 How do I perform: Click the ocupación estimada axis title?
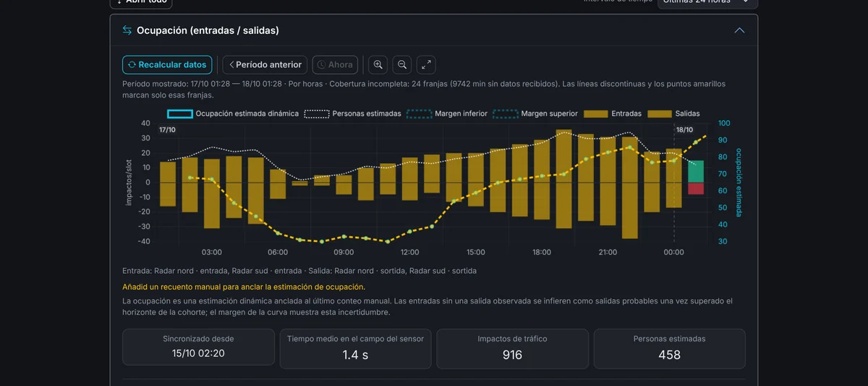[x=739, y=182]
